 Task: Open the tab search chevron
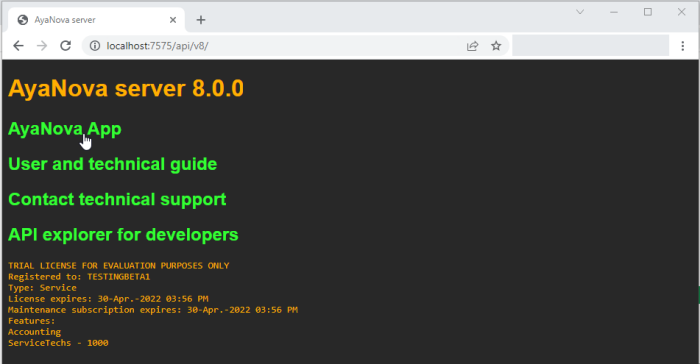point(580,12)
